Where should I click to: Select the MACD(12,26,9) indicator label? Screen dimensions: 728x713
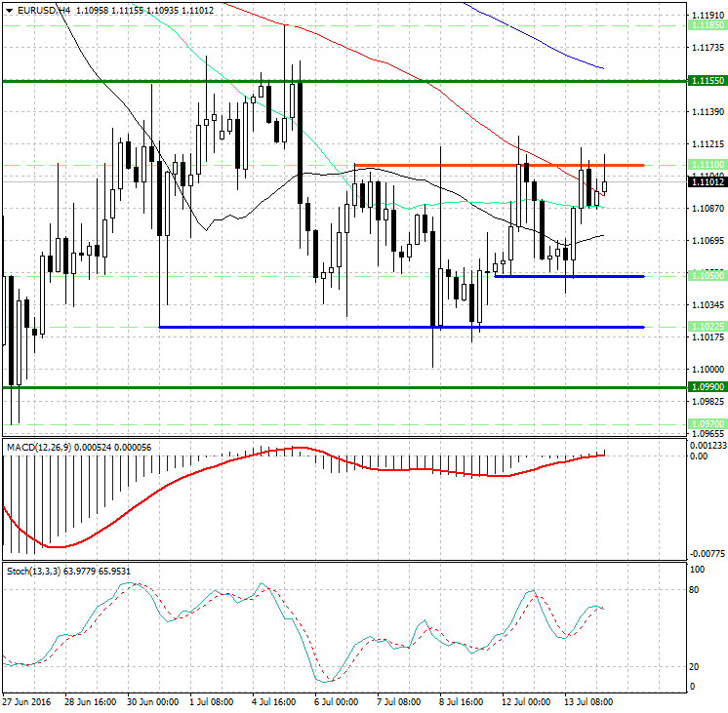click(39, 448)
